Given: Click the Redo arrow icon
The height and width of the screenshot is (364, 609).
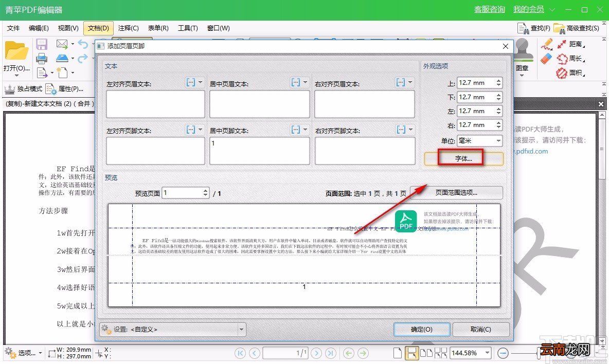Looking at the screenshot, I should (x=83, y=58).
